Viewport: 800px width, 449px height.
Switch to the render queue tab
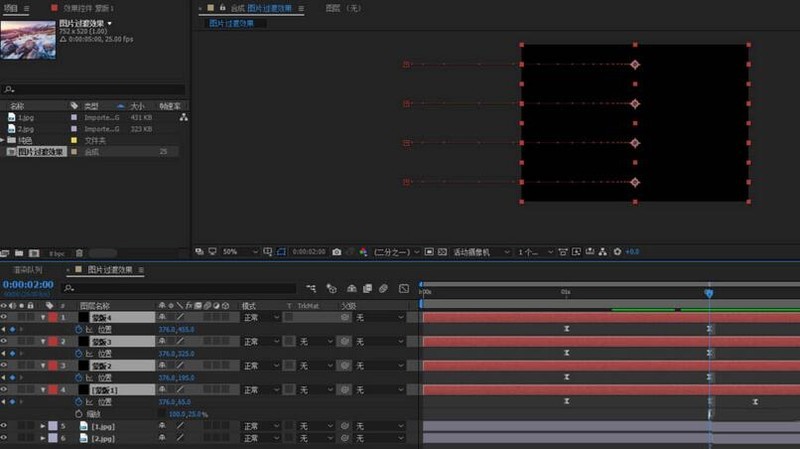coord(28,269)
